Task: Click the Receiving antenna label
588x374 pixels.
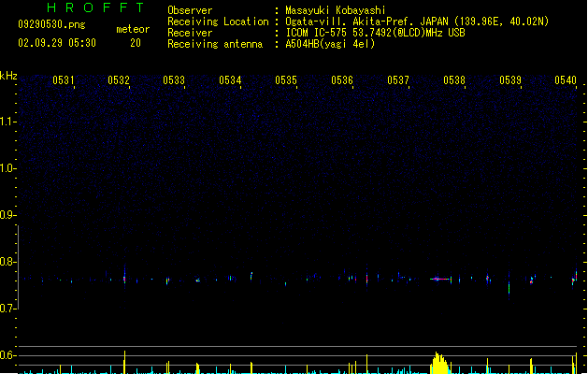Action: (215, 44)
